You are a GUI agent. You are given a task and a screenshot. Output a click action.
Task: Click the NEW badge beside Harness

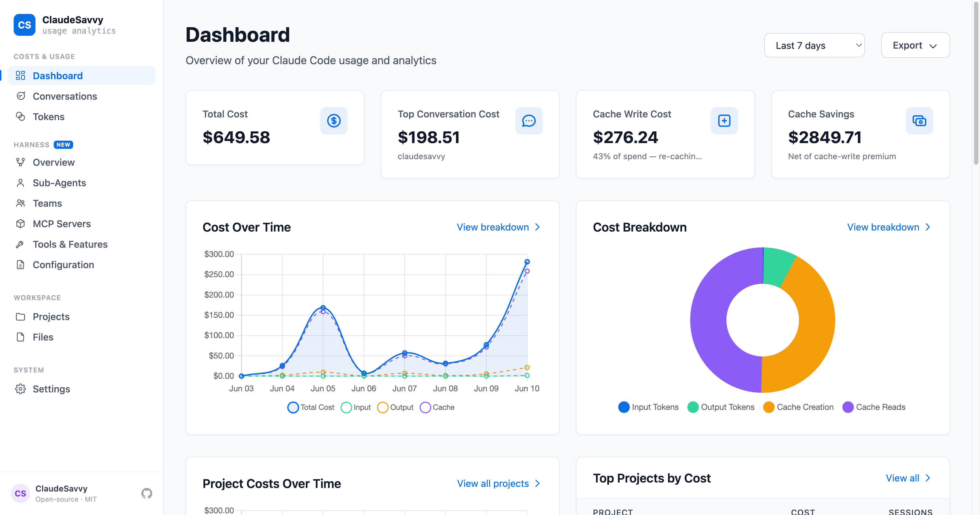click(63, 145)
